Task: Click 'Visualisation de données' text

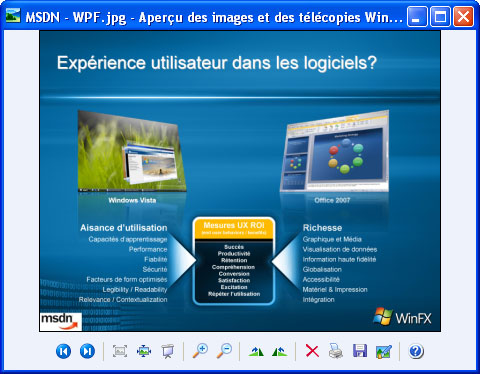Action: (340, 249)
